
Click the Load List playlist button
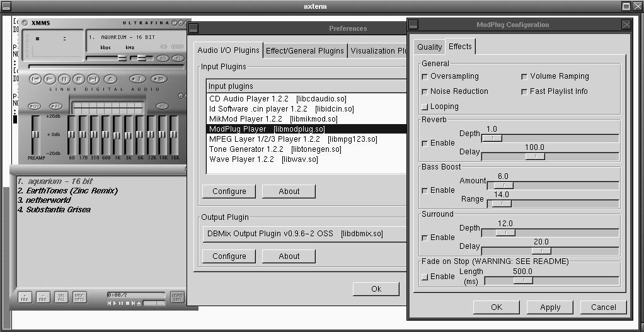(177, 297)
